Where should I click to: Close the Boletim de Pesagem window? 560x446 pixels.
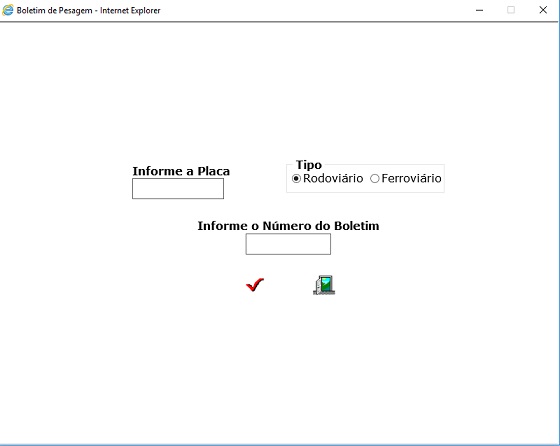pyautogui.click(x=543, y=10)
